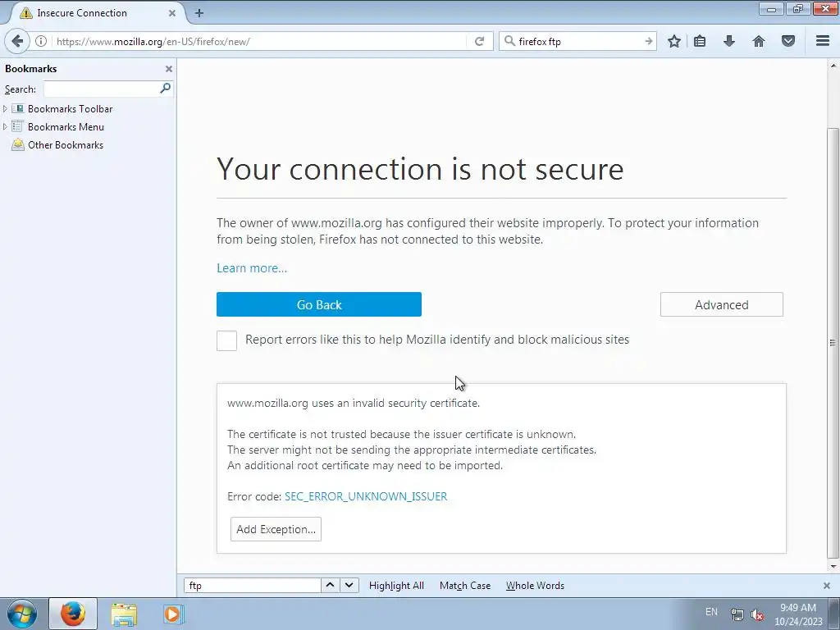Click the bookmarks search magnifier icon
The height and width of the screenshot is (630, 840).
[x=165, y=89]
